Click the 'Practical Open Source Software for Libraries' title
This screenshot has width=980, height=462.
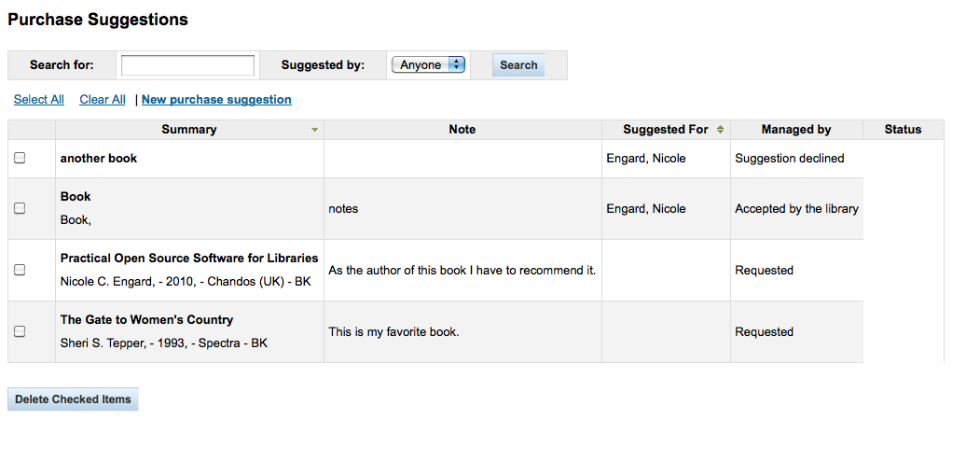189,259
